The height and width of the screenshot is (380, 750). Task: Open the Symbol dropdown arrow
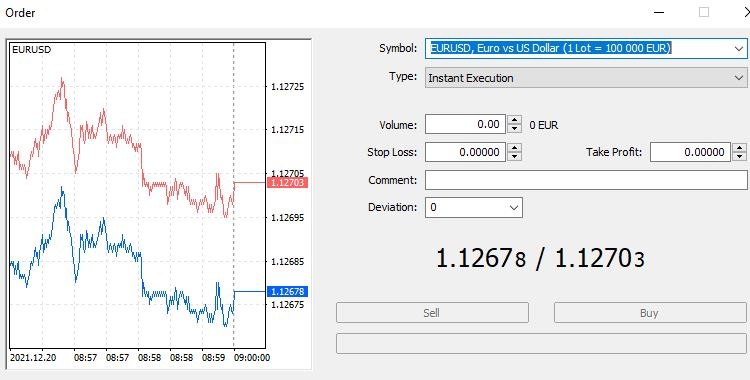739,48
